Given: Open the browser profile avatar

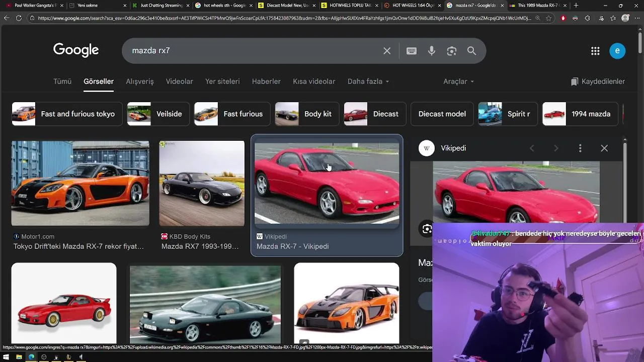Looking at the screenshot, I should pyautogui.click(x=625, y=18).
